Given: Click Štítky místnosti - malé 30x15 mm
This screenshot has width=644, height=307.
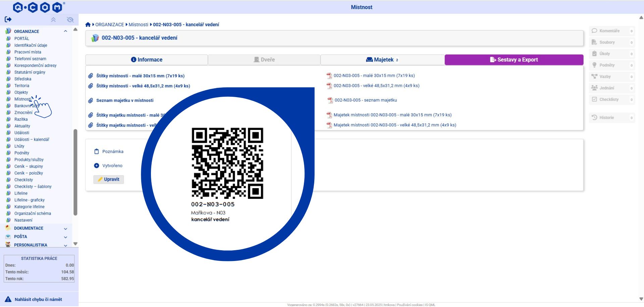Looking at the screenshot, I should tap(140, 76).
